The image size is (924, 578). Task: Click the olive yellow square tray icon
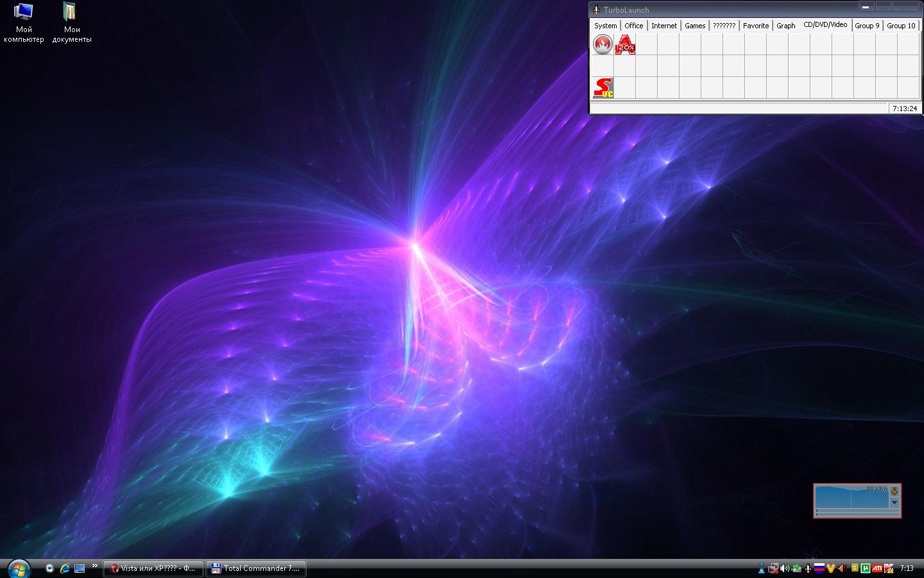point(855,568)
